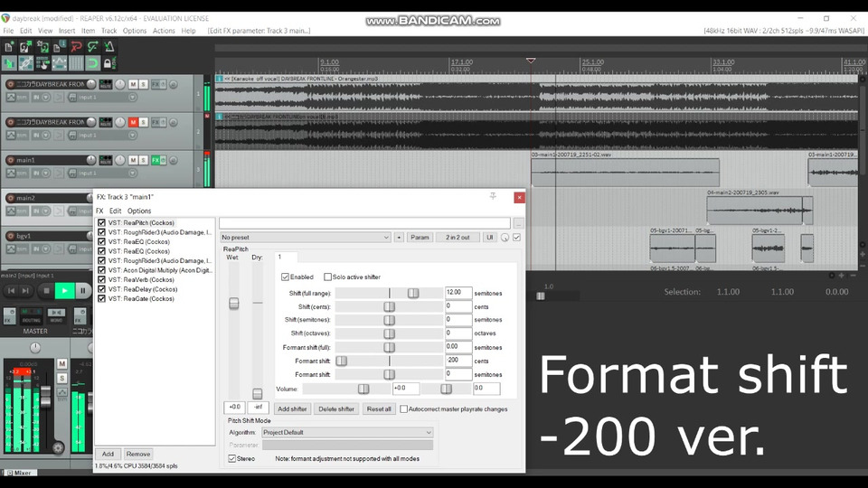Click the Reset all button
The width and height of the screenshot is (868, 488).
pos(379,408)
